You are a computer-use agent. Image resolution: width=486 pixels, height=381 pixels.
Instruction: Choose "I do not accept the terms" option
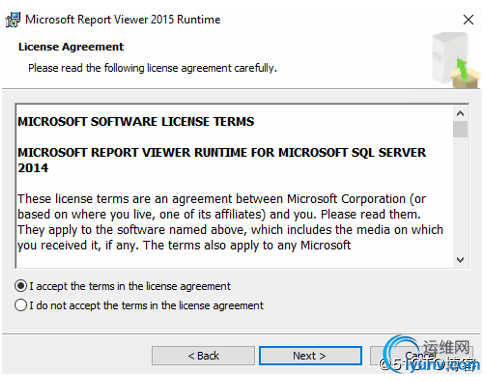21,305
